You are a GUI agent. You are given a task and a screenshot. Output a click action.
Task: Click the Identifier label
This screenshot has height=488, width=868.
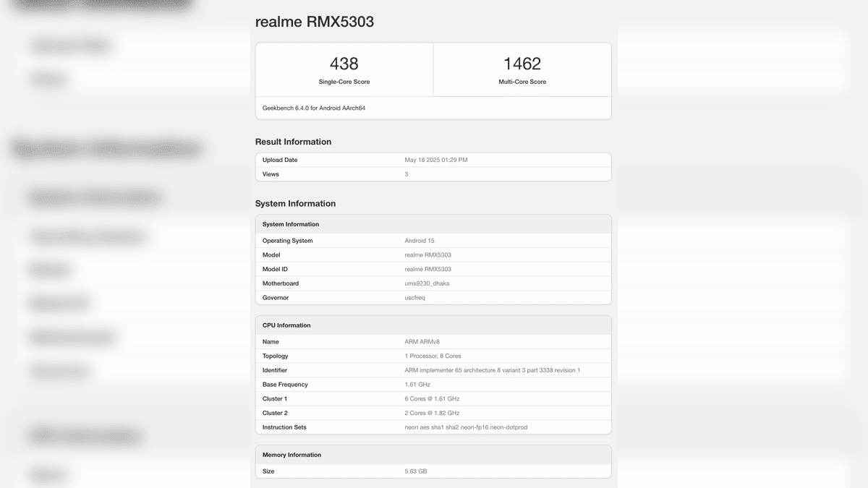pos(275,370)
